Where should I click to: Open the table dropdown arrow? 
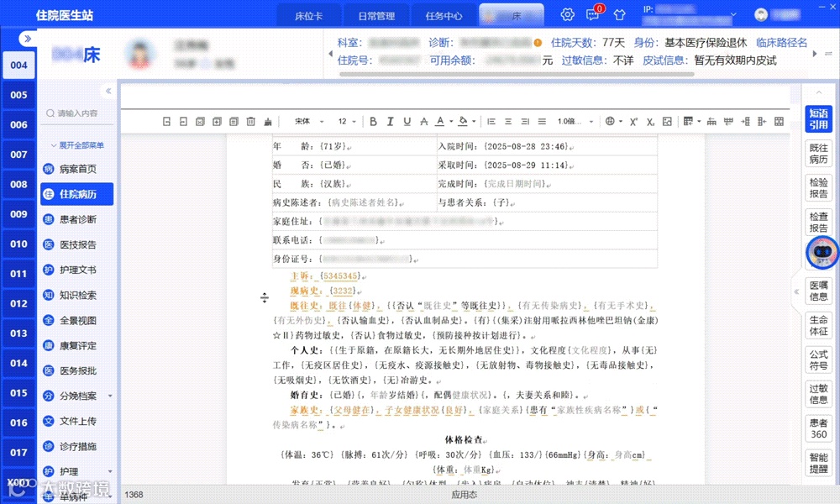coord(699,122)
